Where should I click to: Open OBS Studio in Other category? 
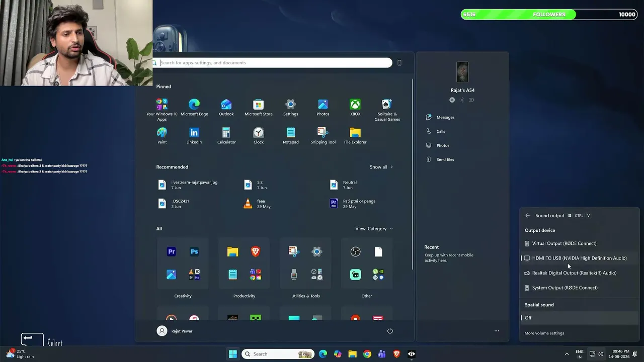coord(356,252)
